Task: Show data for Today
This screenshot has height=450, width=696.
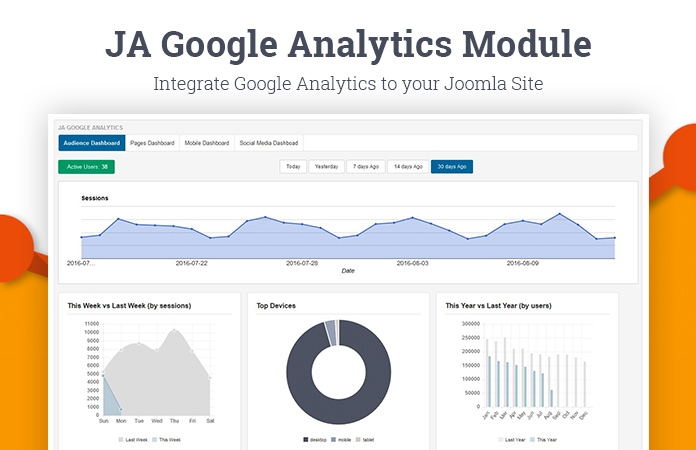Action: tap(292, 166)
